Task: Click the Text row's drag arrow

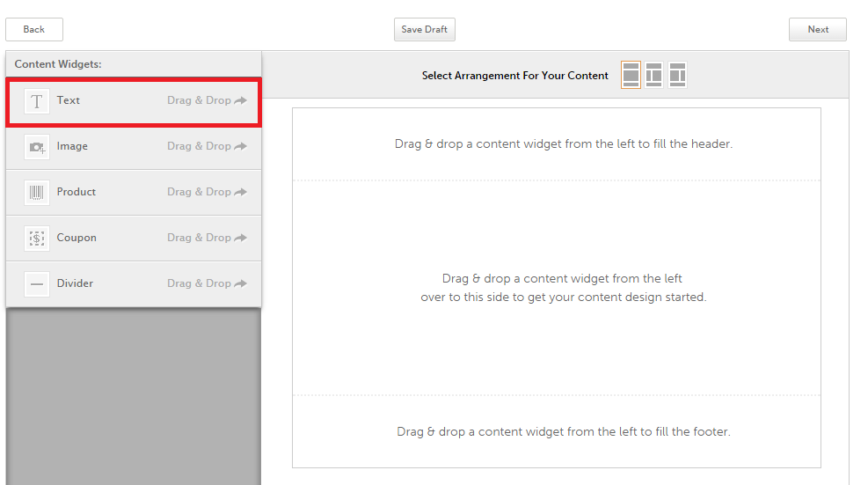Action: [240, 100]
